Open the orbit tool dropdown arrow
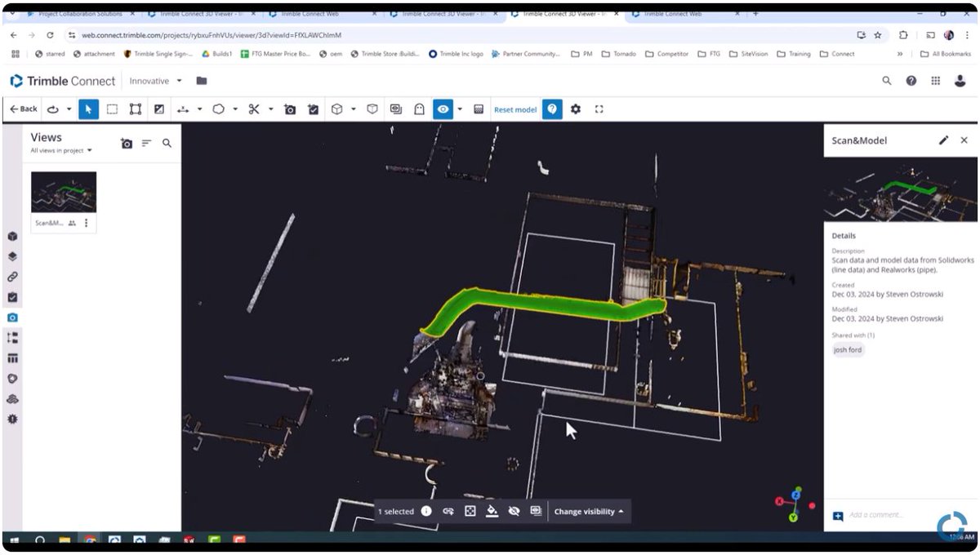980x555 pixels. [69, 109]
